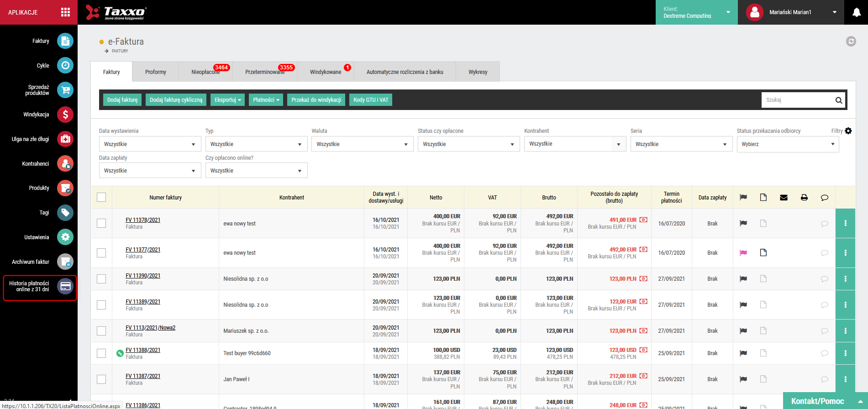Open the Windykacja sidebar icon
The height and width of the screenshot is (409, 868).
[x=65, y=115]
